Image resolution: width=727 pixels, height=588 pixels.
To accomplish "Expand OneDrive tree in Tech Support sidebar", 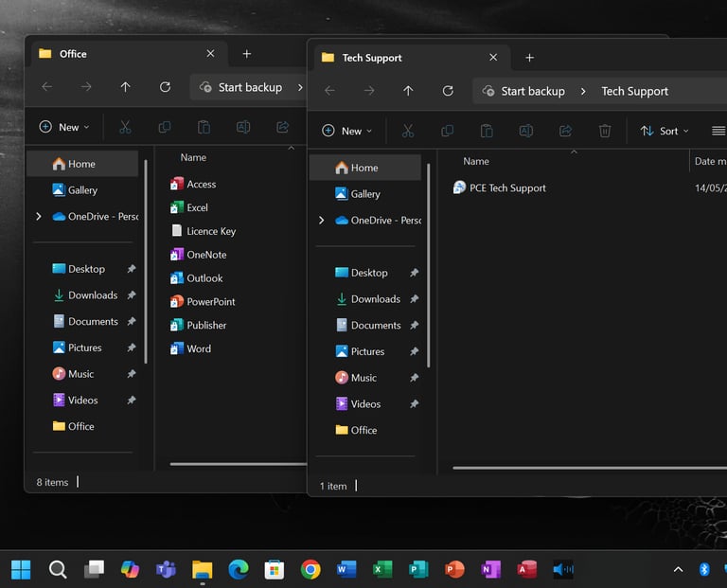I will [322, 221].
